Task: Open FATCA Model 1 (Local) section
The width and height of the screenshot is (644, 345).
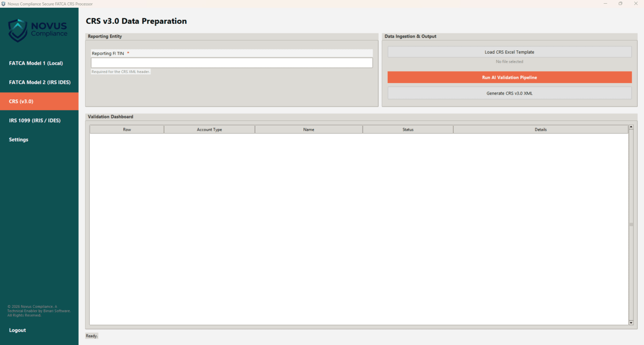Action: [x=39, y=63]
